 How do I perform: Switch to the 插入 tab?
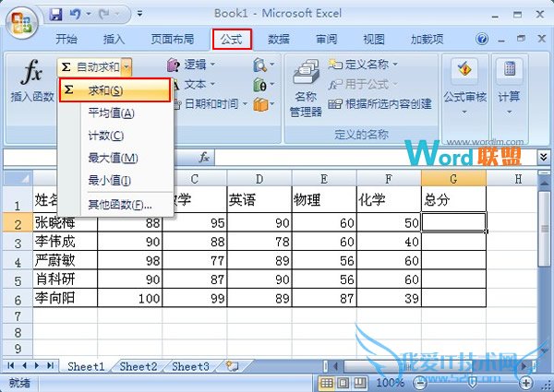tap(114, 39)
